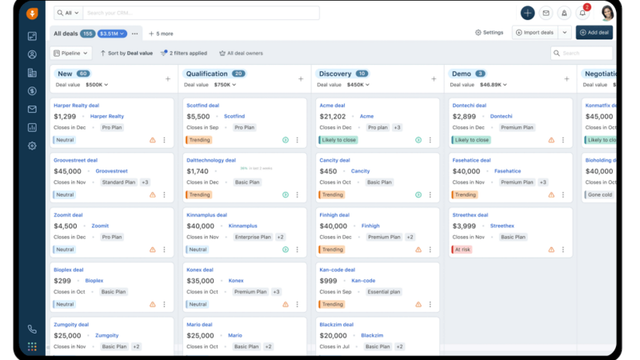The height and width of the screenshot is (360, 640).
Task: Click warning icon on Streethex deal card
Action: click(x=551, y=249)
